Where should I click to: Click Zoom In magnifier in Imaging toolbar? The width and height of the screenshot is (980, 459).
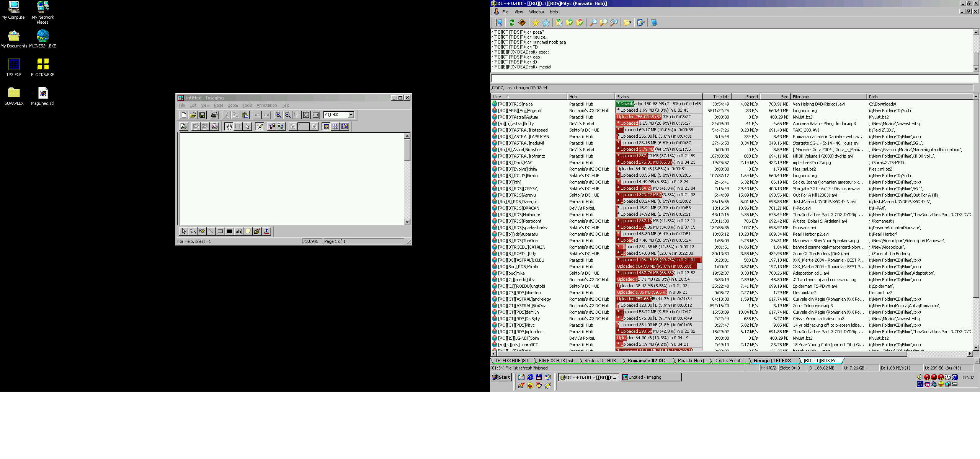pos(278,115)
